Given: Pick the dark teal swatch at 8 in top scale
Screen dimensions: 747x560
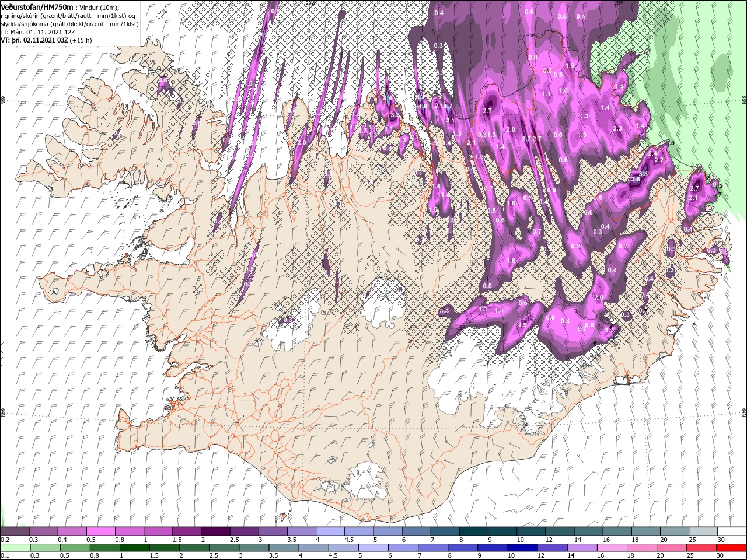Looking at the screenshot, I should click(x=474, y=531).
